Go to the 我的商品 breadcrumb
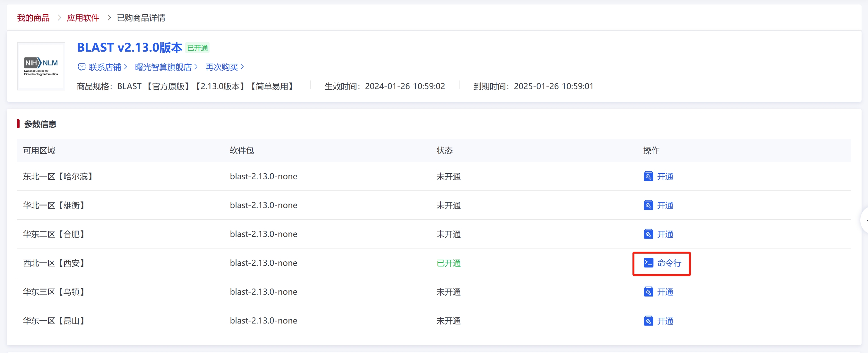868x353 pixels. click(33, 18)
